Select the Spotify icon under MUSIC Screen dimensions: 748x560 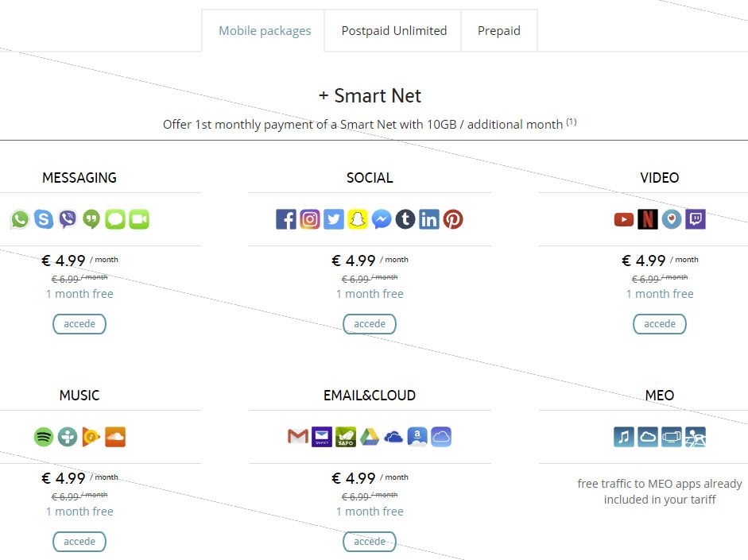point(44,436)
